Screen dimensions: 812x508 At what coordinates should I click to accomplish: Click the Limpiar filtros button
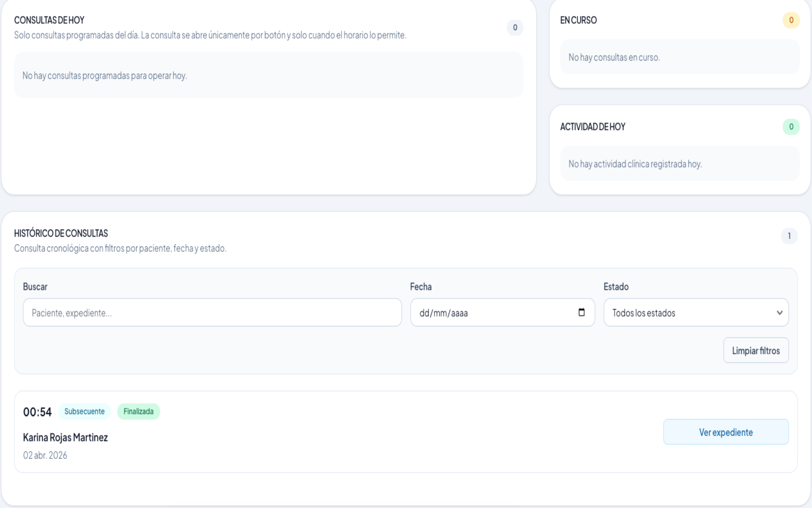756,350
